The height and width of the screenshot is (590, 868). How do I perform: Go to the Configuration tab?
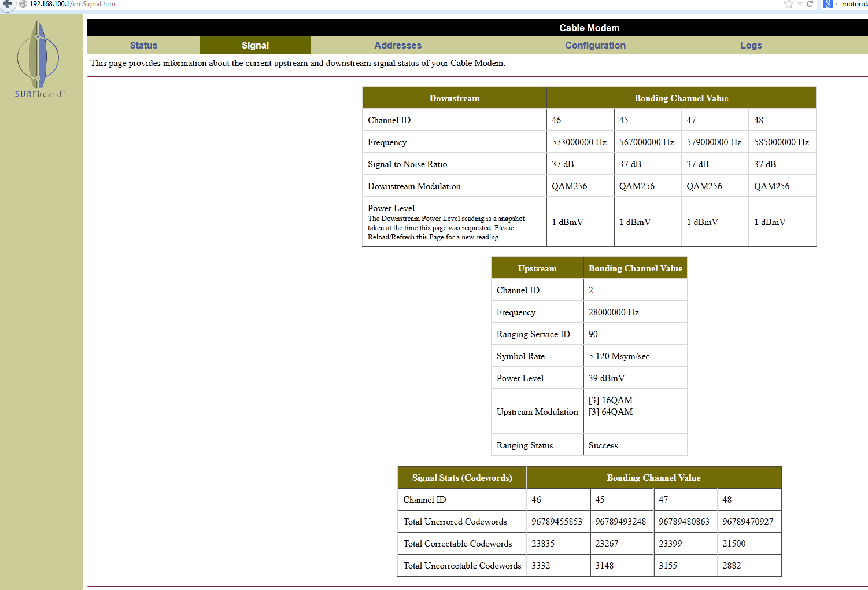595,45
